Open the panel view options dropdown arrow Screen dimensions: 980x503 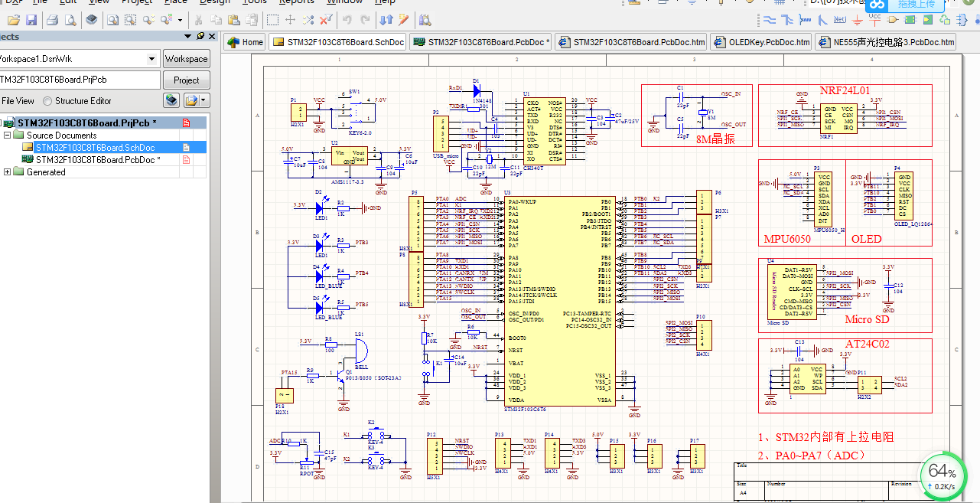203,100
